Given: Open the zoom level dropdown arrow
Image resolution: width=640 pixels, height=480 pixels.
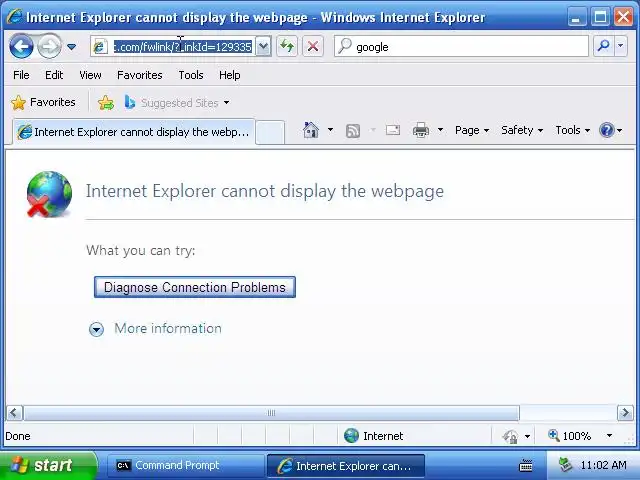Looking at the screenshot, I should [609, 436].
